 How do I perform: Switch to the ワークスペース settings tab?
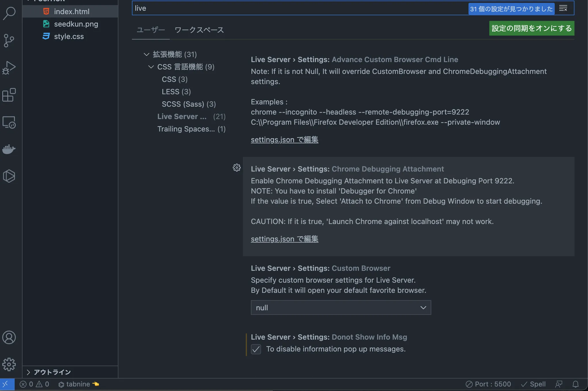coord(199,30)
